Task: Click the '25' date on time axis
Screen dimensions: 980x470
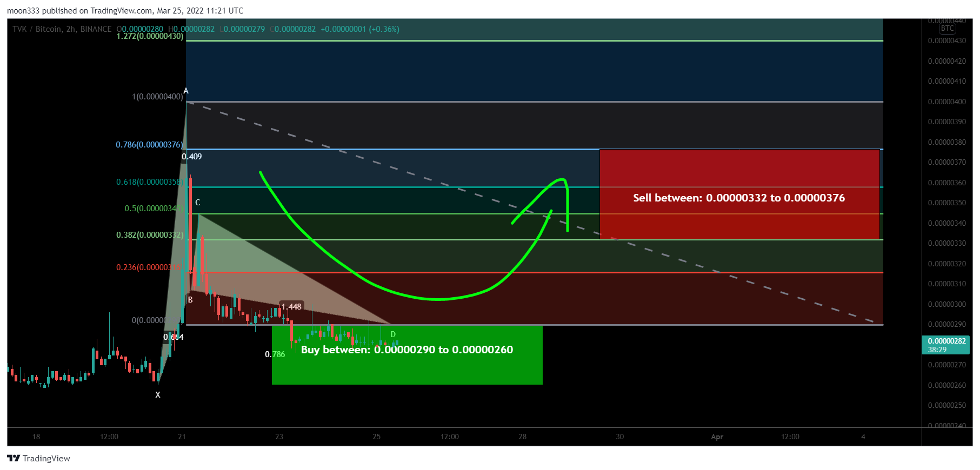Action: coord(376,437)
